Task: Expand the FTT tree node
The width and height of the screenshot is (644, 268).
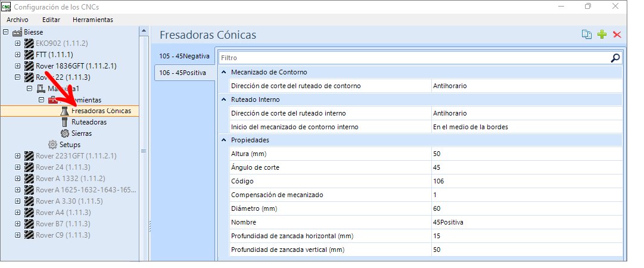Action: tap(17, 55)
